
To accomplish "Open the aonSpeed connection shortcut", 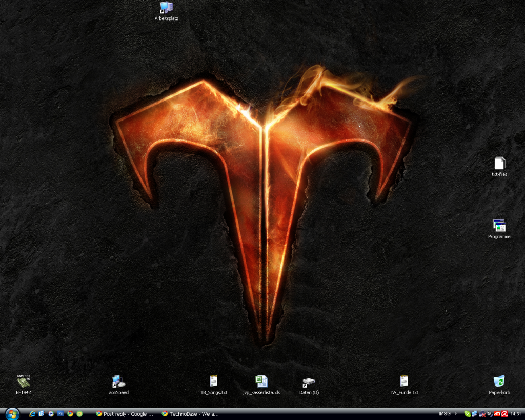I will tap(119, 382).
